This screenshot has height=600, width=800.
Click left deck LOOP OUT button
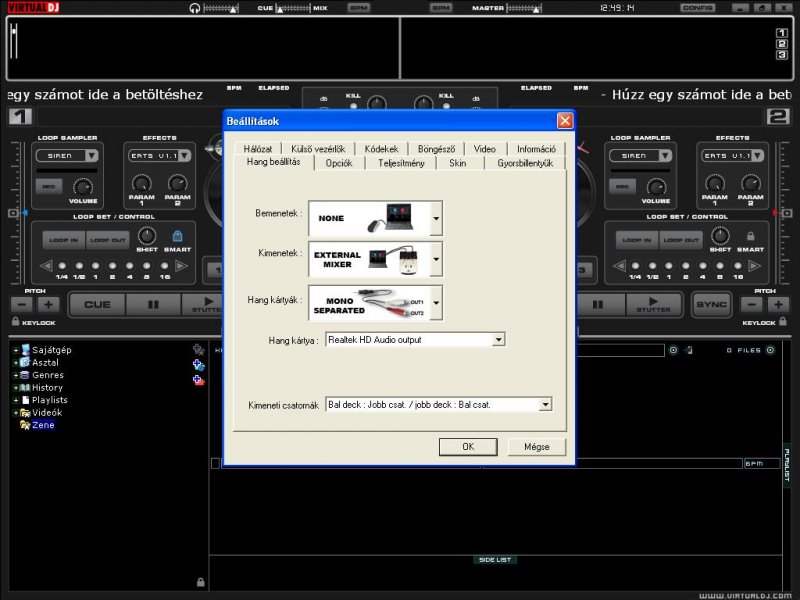point(108,240)
